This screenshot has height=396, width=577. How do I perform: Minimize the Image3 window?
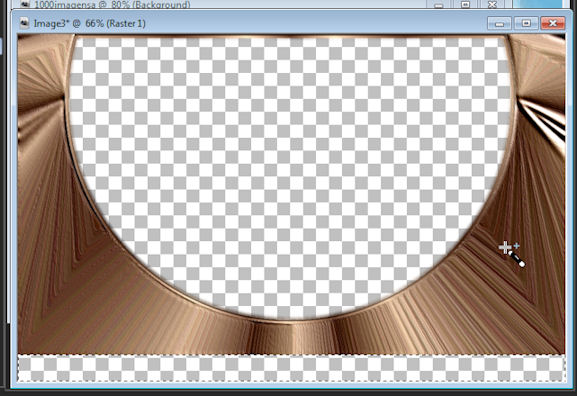(499, 23)
